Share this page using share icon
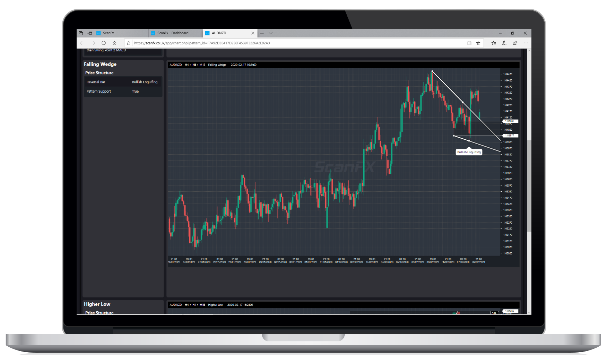The width and height of the screenshot is (607, 364). pos(515,43)
